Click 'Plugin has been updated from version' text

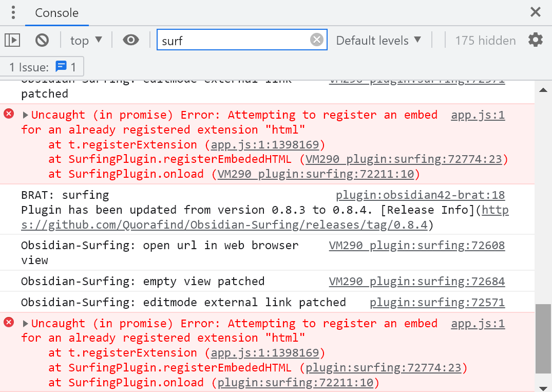coord(143,210)
